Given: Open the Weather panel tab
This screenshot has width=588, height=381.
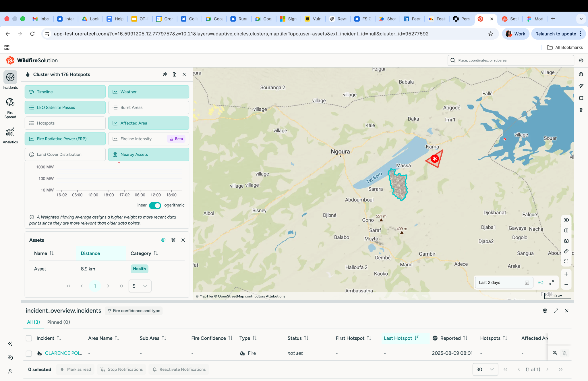Looking at the screenshot, I should tap(148, 92).
